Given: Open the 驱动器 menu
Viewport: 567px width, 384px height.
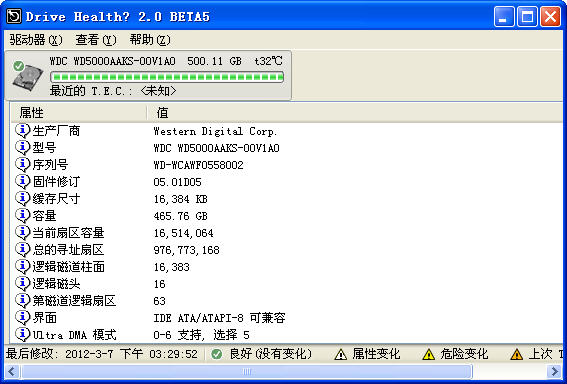Looking at the screenshot, I should pyautogui.click(x=36, y=39).
